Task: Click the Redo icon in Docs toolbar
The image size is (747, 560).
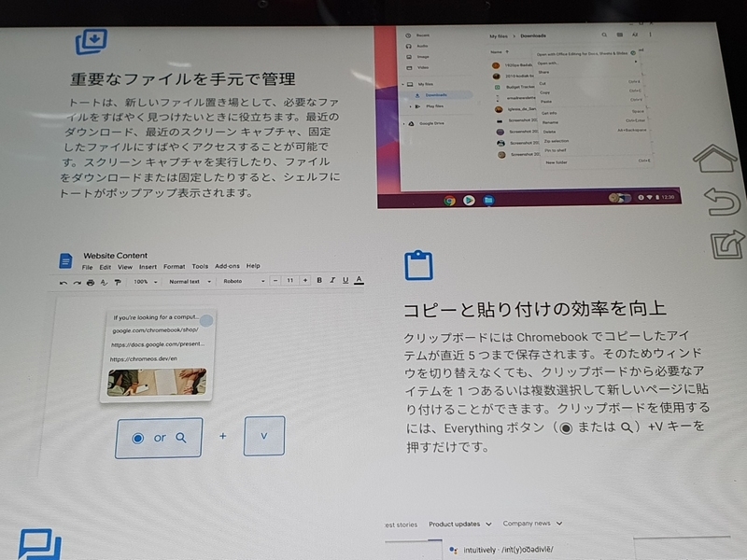Action: coord(77,283)
